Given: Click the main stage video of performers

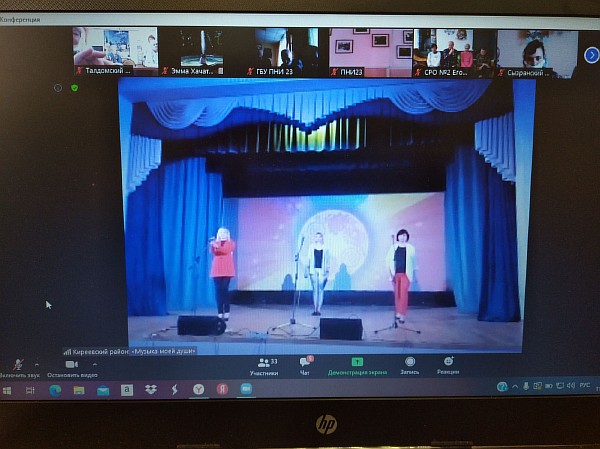Looking at the screenshot, I should coord(325,216).
